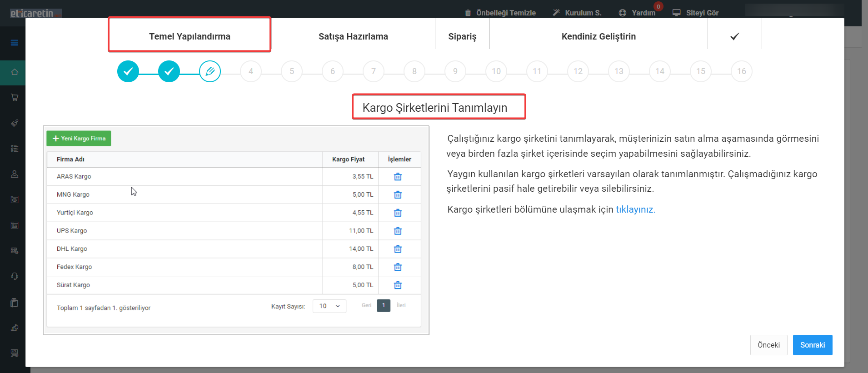Select Fedex Kargo firm name
The width and height of the screenshot is (868, 373).
pos(75,267)
